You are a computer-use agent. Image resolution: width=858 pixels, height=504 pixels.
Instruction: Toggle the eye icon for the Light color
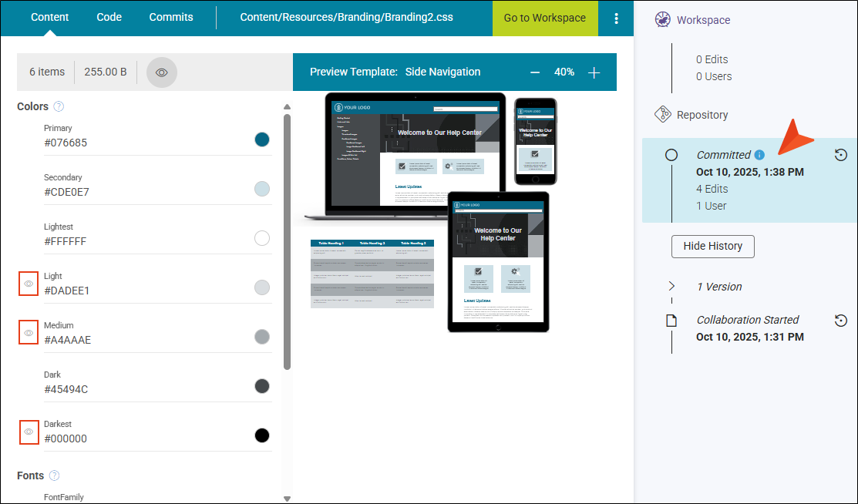(29, 284)
